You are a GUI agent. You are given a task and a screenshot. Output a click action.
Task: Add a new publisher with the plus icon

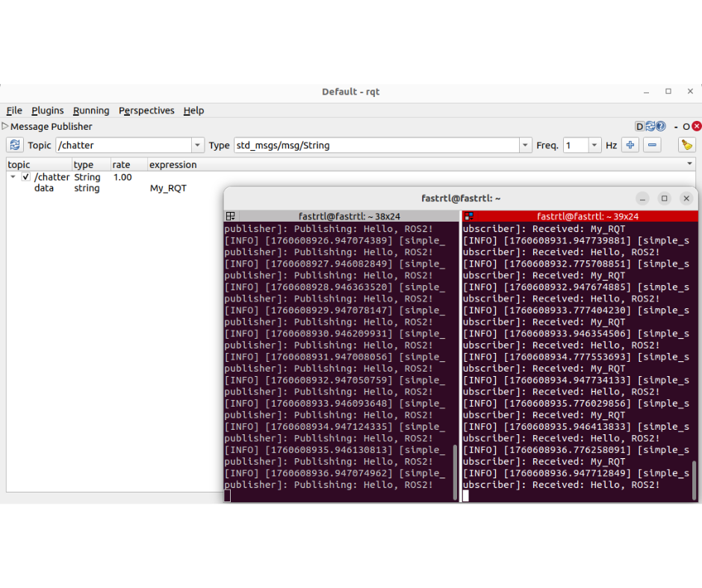tap(631, 146)
